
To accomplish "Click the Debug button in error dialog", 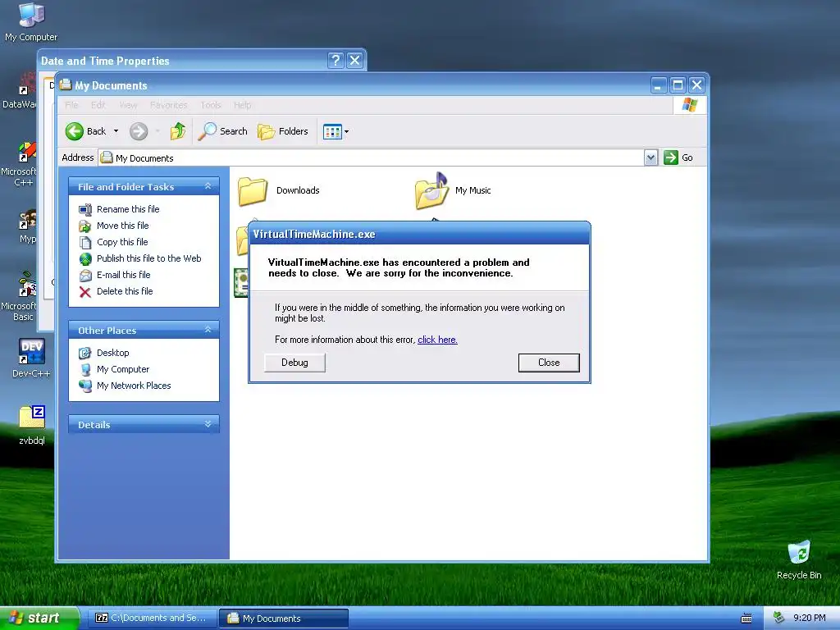I will tap(294, 363).
